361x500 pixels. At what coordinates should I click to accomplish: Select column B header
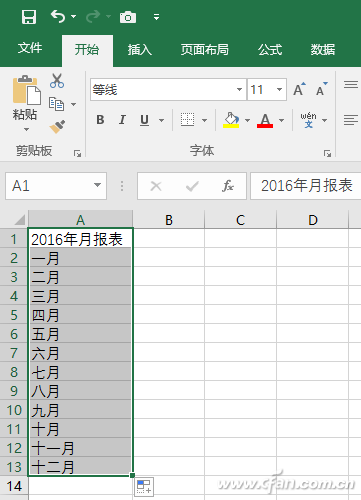tap(169, 220)
